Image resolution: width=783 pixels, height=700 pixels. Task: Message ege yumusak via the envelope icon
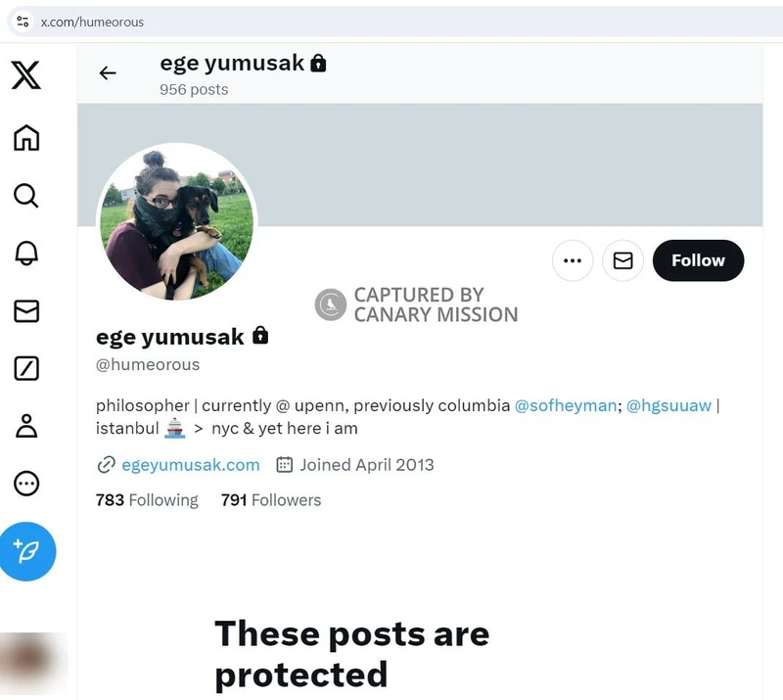tap(622, 260)
